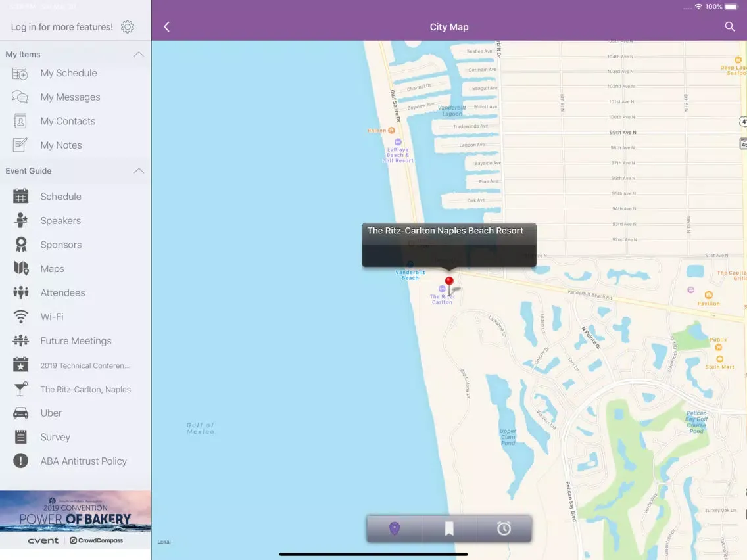Open search with the magnifier icon
The height and width of the screenshot is (560, 747).
(x=729, y=27)
